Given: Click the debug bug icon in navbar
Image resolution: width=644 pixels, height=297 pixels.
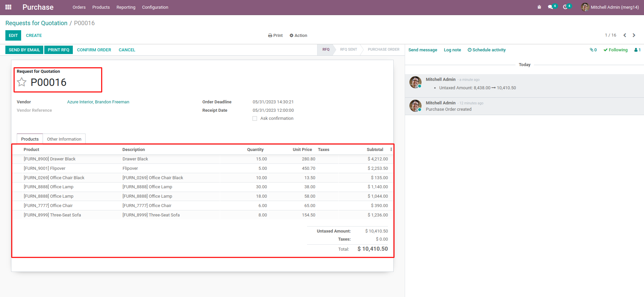Looking at the screenshot, I should (x=539, y=7).
